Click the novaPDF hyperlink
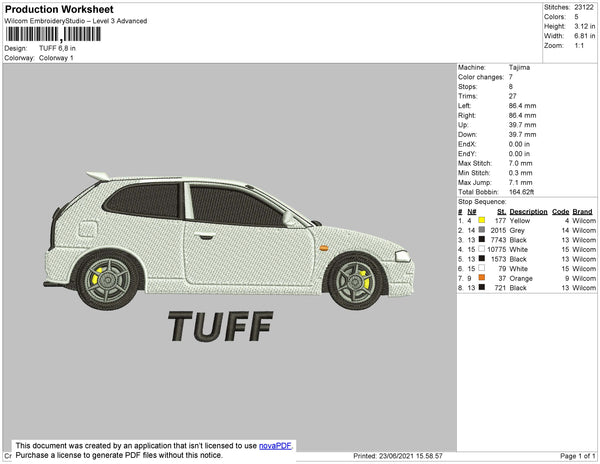600x464 pixels. click(x=277, y=446)
